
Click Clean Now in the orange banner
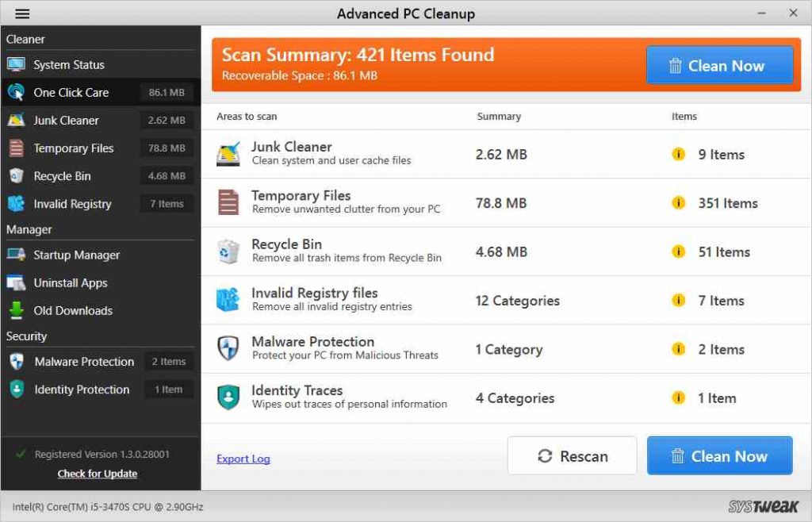pos(719,65)
